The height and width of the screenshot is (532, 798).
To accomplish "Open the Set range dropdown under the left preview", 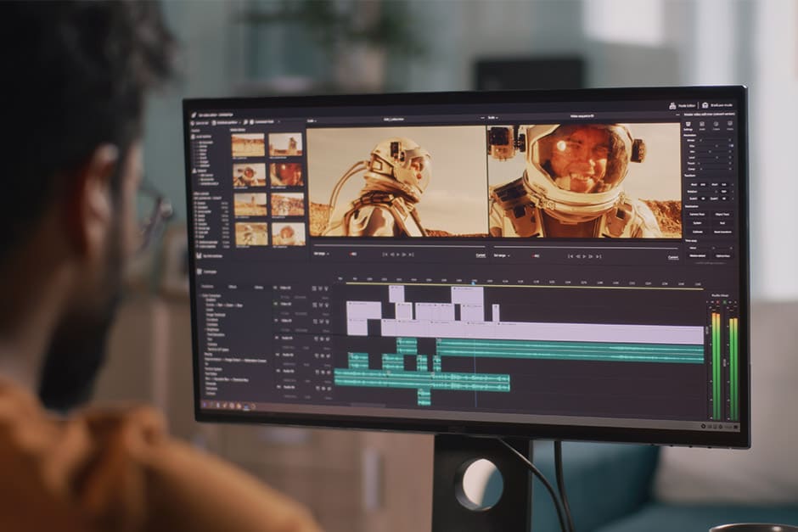I will (322, 253).
